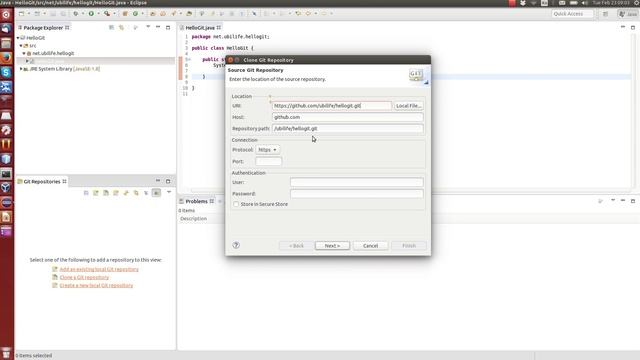Toggle the highlighted layout button in Git Repositories toolbar
This screenshot has height=360, width=640.
pyautogui.click(x=156, y=193)
